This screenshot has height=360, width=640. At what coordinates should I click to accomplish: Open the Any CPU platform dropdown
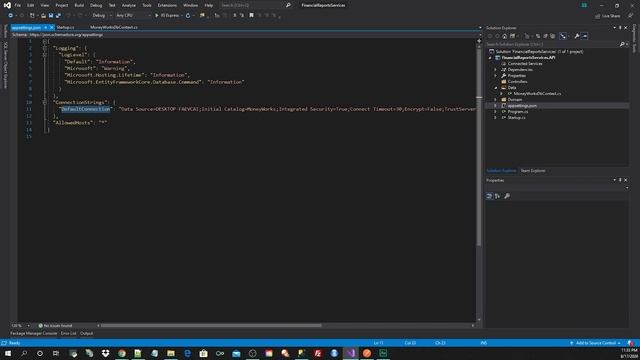pos(133,16)
